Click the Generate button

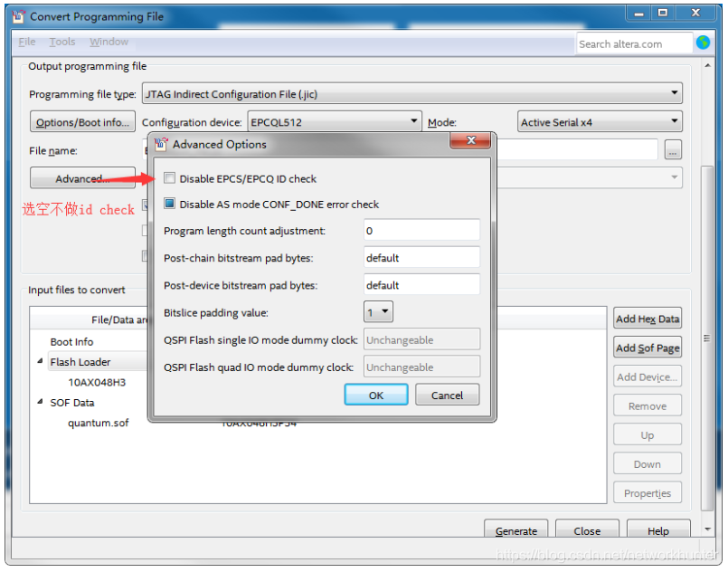coord(515,530)
